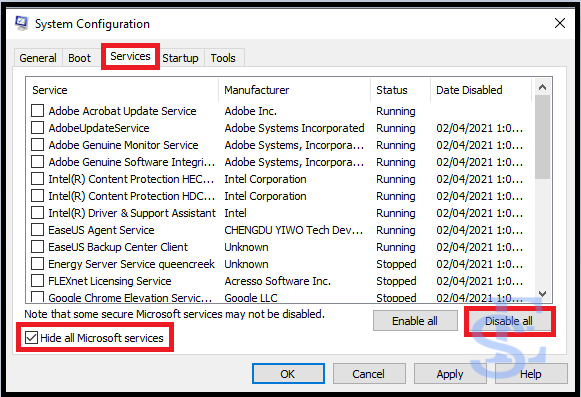
Task: Check Adobe Genuine Software Integrity checkbox
Action: tap(37, 162)
